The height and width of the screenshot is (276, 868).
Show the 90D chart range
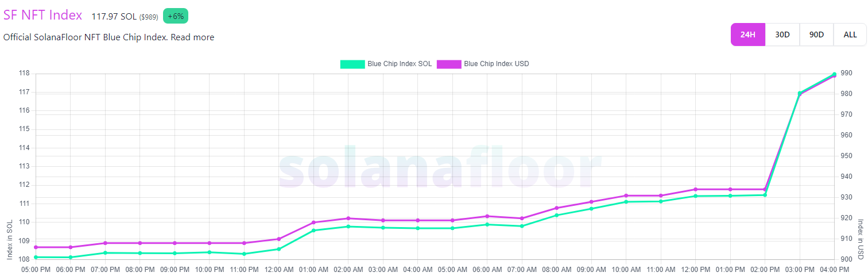816,34
